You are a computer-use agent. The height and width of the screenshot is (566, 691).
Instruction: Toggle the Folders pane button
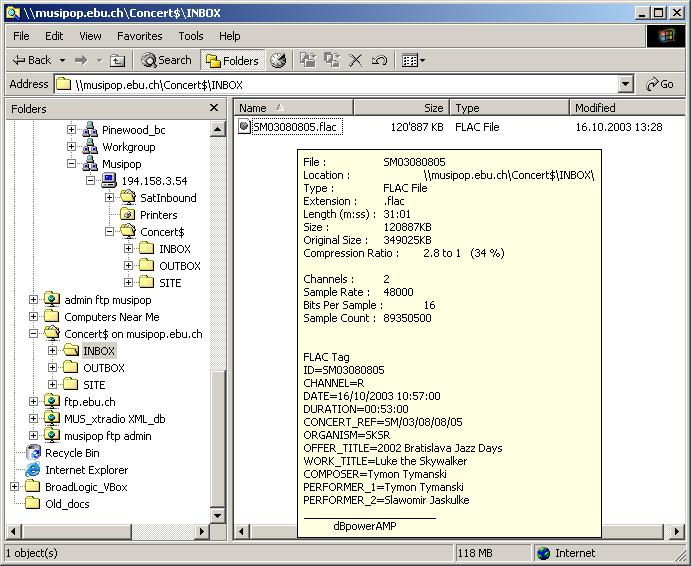[x=231, y=60]
